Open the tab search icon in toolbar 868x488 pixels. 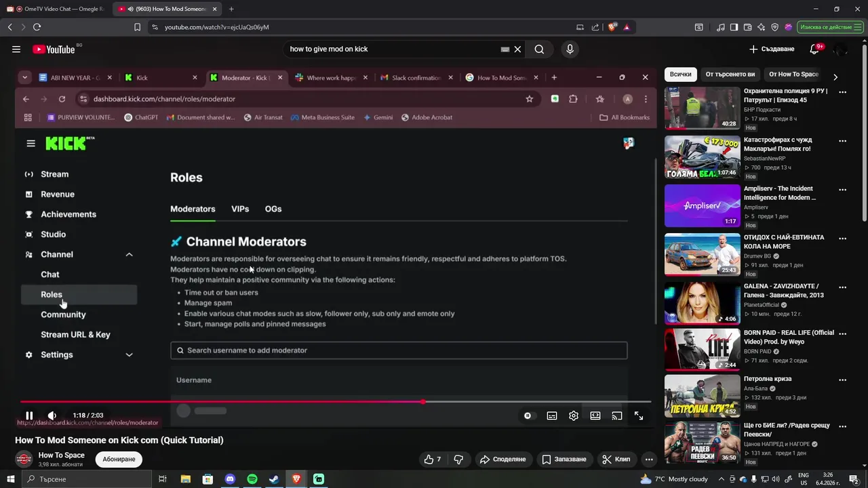click(698, 27)
